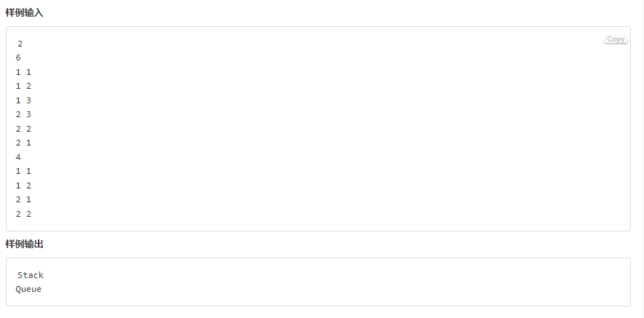Image resolution: width=644 pixels, height=318 pixels.
Task: Click the "2 1" line just above final "2 2"
Action: pos(23,199)
